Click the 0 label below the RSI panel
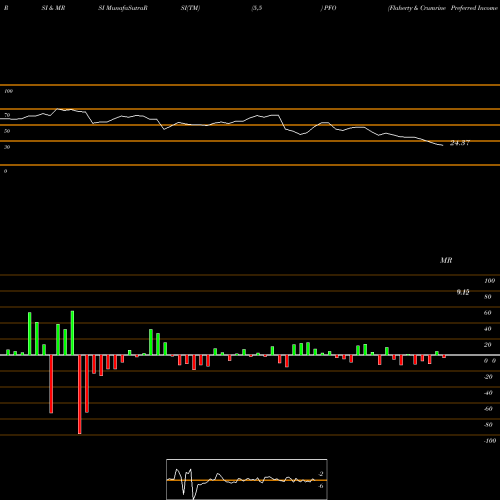This screenshot has height=500, width=500. pyautogui.click(x=5, y=171)
